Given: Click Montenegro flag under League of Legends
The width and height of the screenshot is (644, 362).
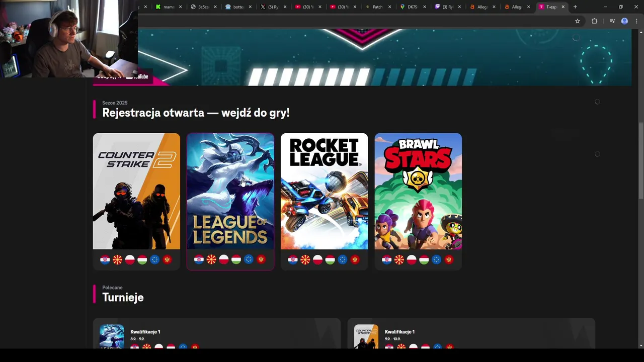Looking at the screenshot, I should [x=261, y=259].
